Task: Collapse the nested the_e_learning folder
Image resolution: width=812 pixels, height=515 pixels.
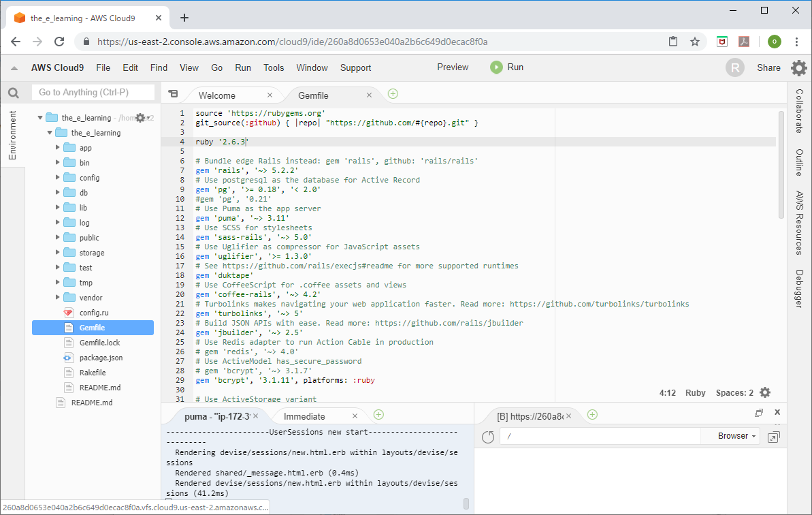Action: click(x=50, y=133)
